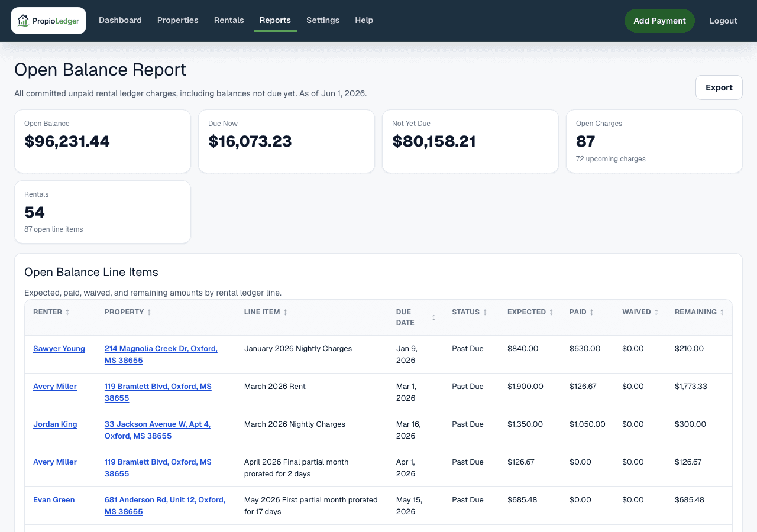
Task: Sort by the Property column arrows
Action: pyautogui.click(x=149, y=312)
